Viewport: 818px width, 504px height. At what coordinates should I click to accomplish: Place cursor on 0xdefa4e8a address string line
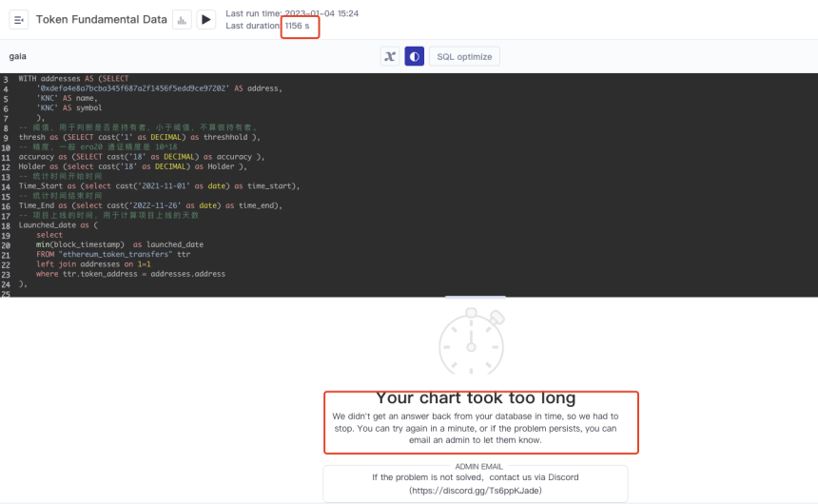(159, 88)
